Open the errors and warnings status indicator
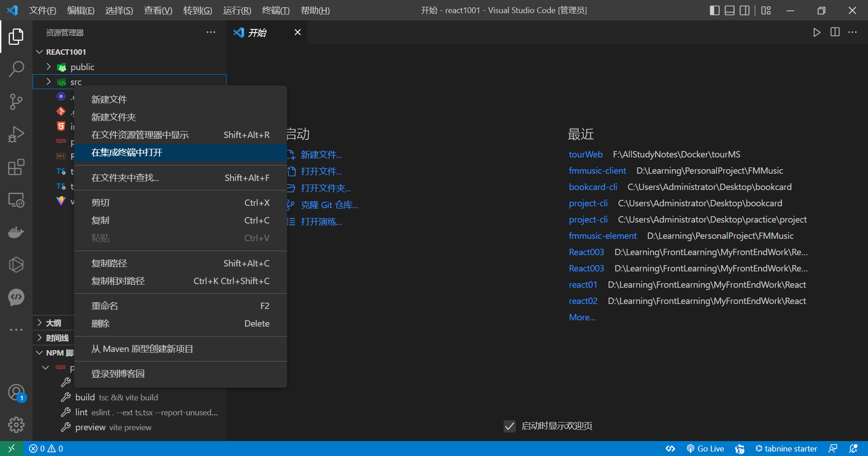868x456 pixels. [x=46, y=448]
